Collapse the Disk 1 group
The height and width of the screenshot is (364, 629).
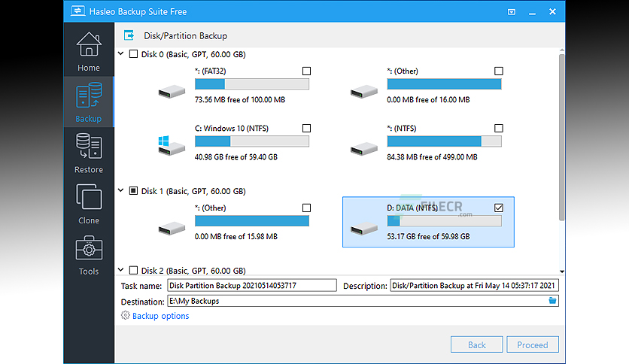[x=120, y=190]
